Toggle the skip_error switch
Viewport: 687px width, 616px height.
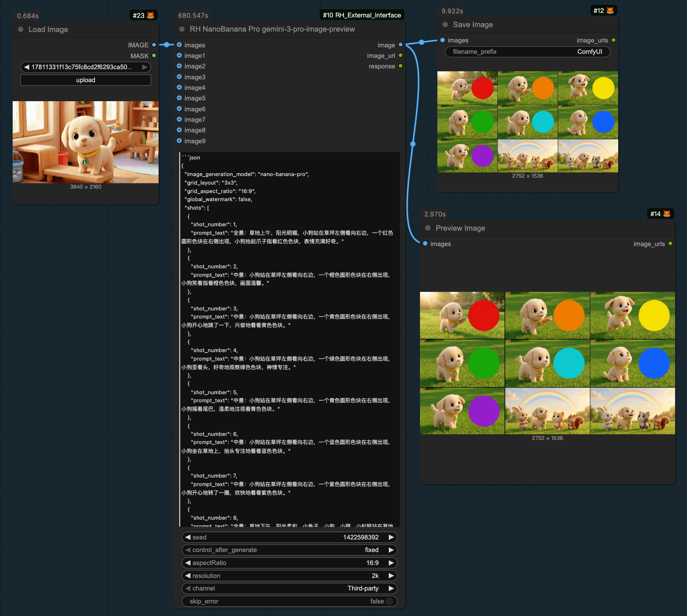tap(389, 601)
